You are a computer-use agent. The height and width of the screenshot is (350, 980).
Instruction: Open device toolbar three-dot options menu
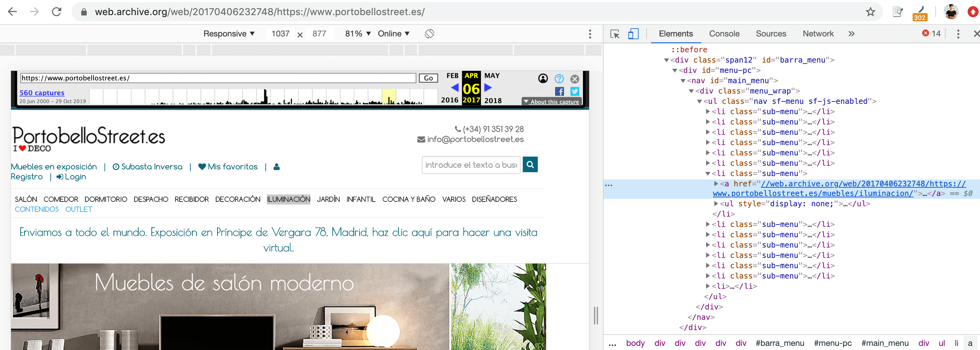point(590,34)
